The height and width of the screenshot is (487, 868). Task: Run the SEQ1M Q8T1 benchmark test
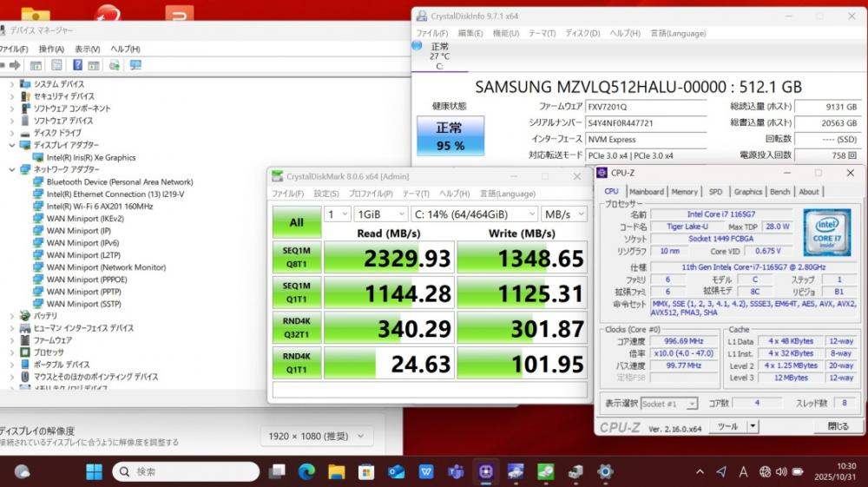pyautogui.click(x=297, y=257)
